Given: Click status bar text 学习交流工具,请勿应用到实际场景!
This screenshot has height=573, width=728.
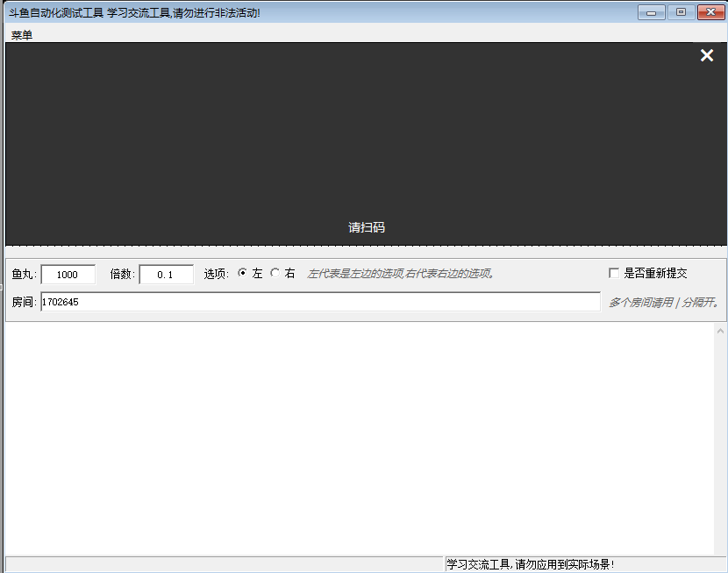Looking at the screenshot, I should click(x=530, y=564).
